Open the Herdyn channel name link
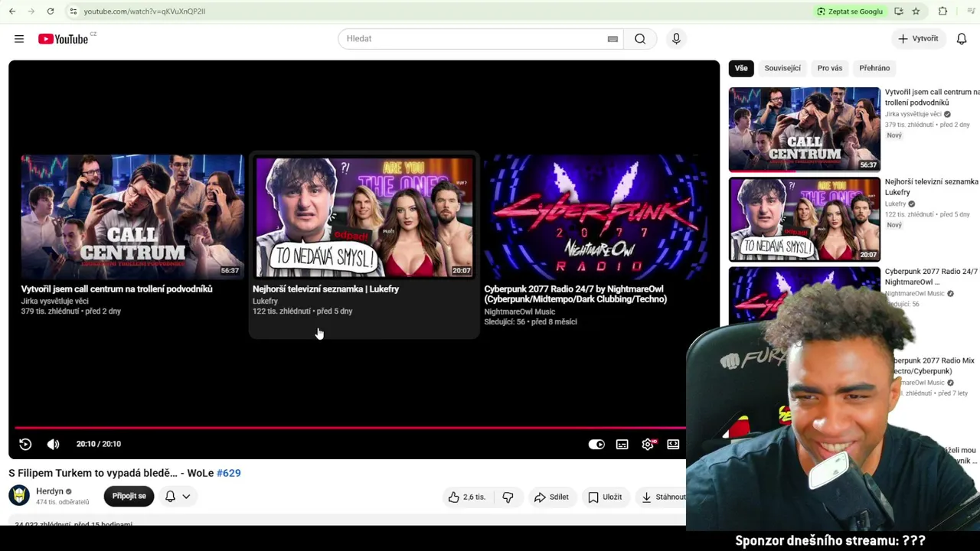 (x=50, y=491)
